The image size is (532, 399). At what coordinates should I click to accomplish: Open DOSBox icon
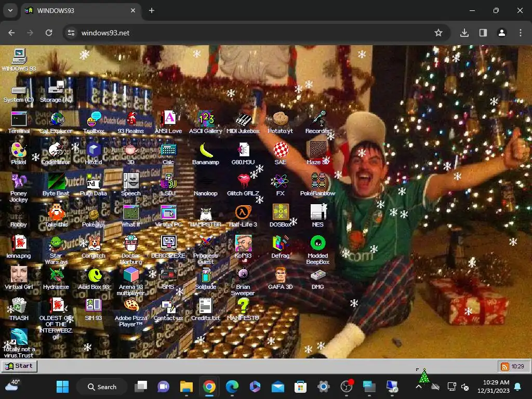[x=281, y=216]
